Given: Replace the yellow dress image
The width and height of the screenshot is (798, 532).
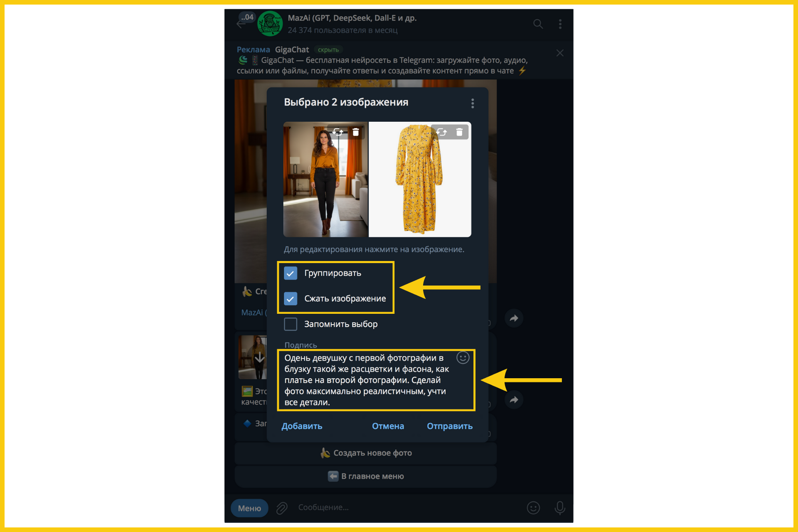Looking at the screenshot, I should pyautogui.click(x=442, y=132).
